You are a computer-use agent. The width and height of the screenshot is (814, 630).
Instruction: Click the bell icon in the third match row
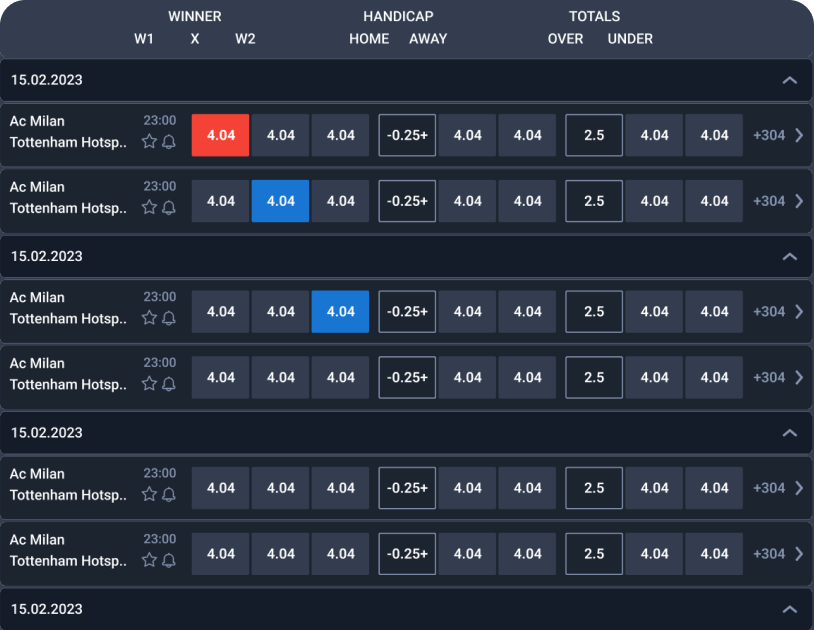click(169, 318)
